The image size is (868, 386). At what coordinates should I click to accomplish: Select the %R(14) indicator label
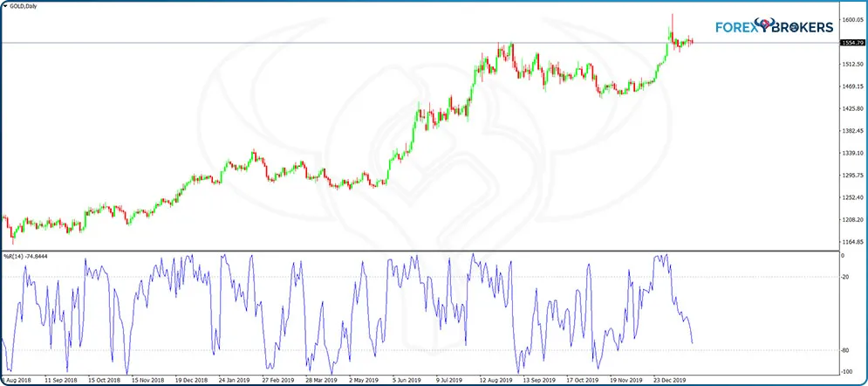tap(26, 257)
